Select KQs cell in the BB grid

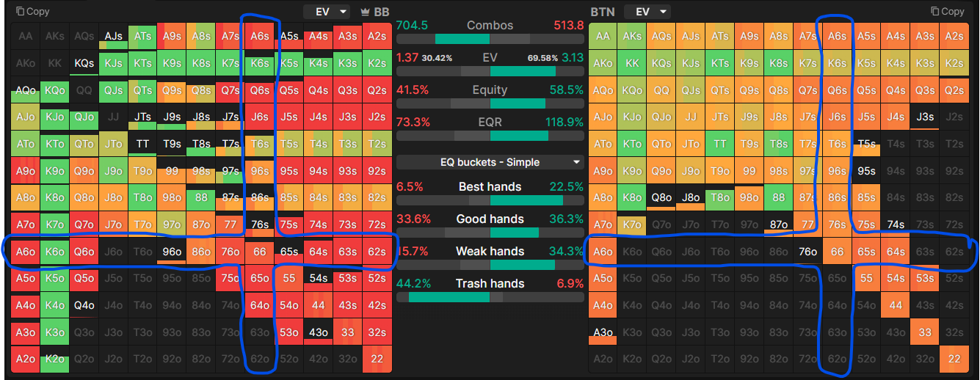coord(84,63)
